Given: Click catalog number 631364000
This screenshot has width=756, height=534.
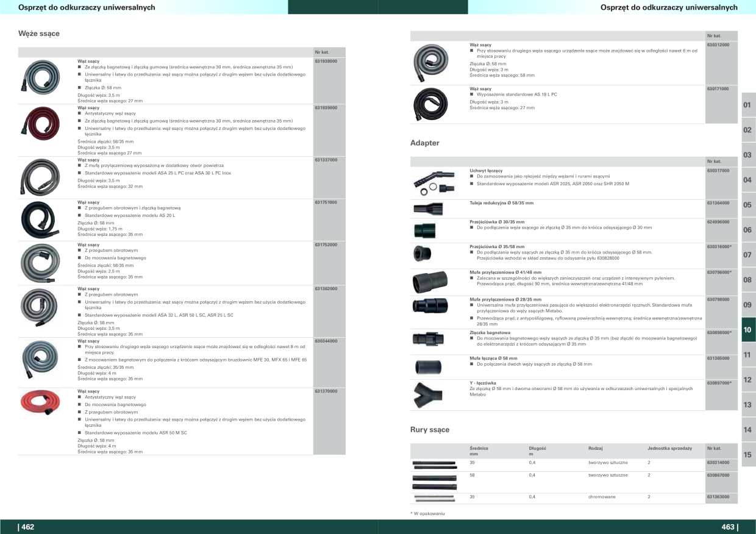Looking at the screenshot, I should [719, 203].
